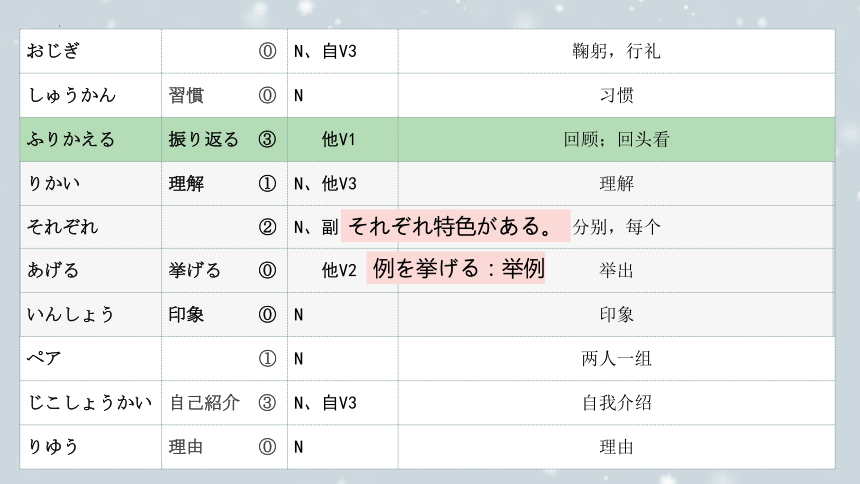
Task: Click the じこしょうかい reading cell
Action: pos(90,403)
